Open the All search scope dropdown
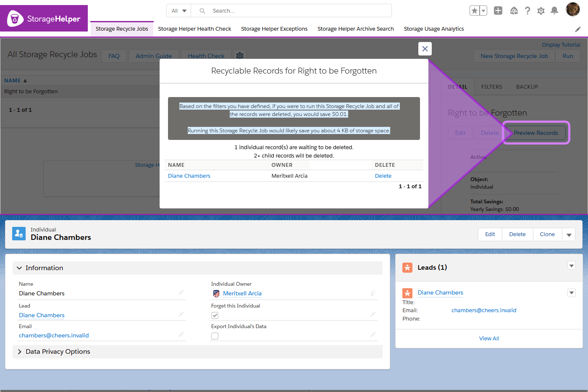 [179, 11]
